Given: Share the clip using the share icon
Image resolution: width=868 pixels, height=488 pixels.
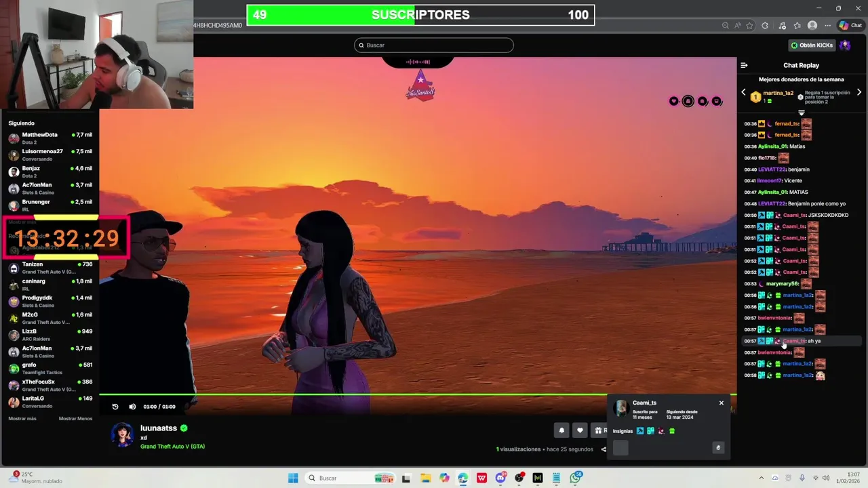Looking at the screenshot, I should [x=604, y=449].
